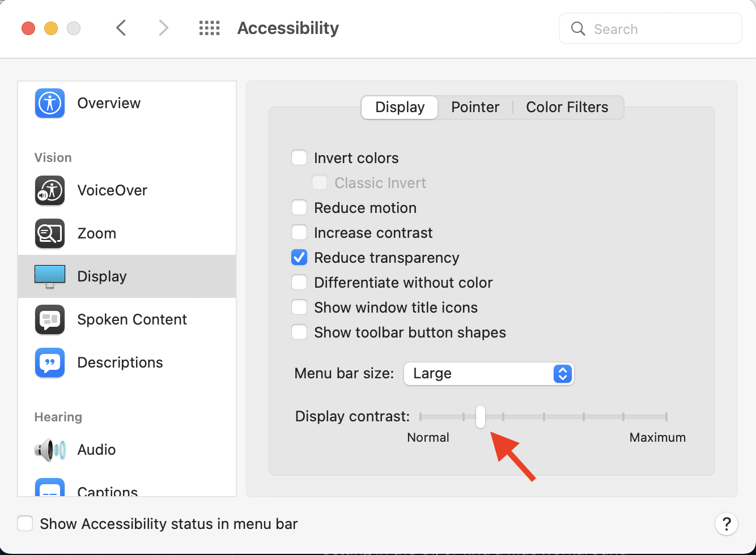This screenshot has height=555, width=756.
Task: Switch to the Pointer tab
Action: (x=475, y=107)
